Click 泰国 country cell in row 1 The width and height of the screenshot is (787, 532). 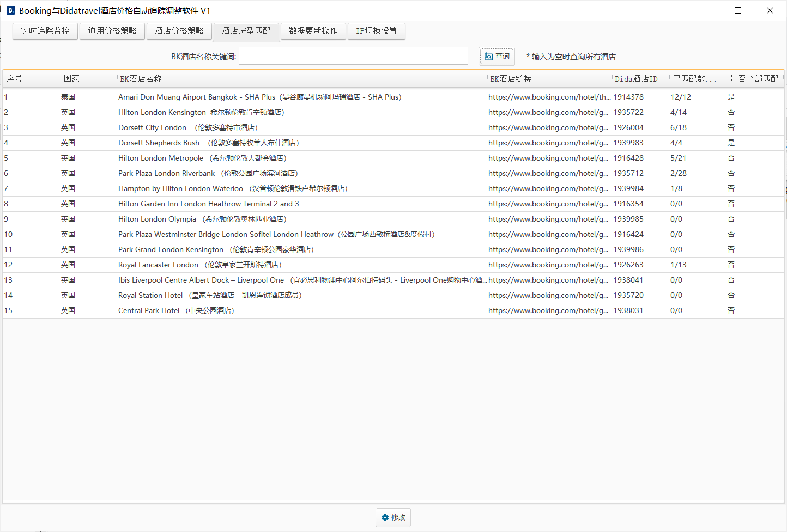point(68,97)
